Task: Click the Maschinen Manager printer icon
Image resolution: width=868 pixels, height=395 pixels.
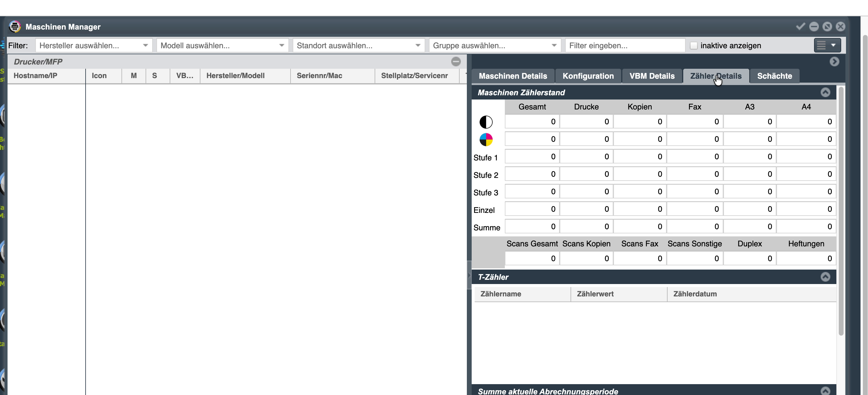Action: [14, 26]
